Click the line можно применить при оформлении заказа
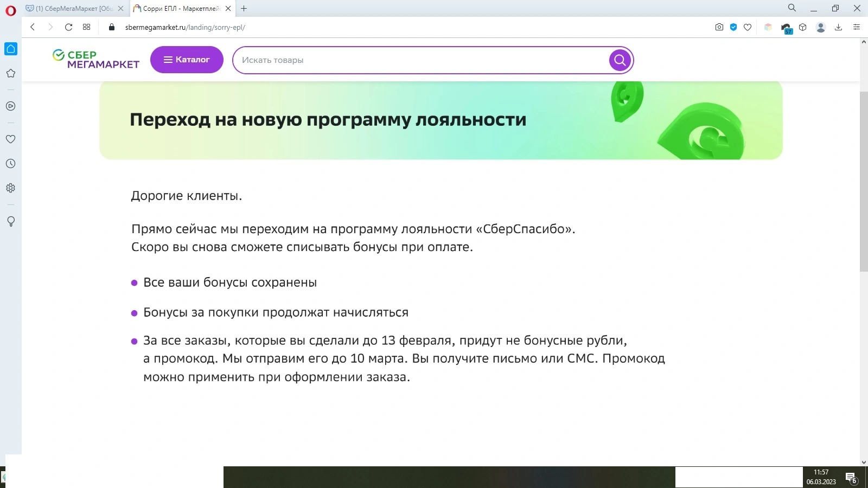The height and width of the screenshot is (488, 868). coord(277,377)
